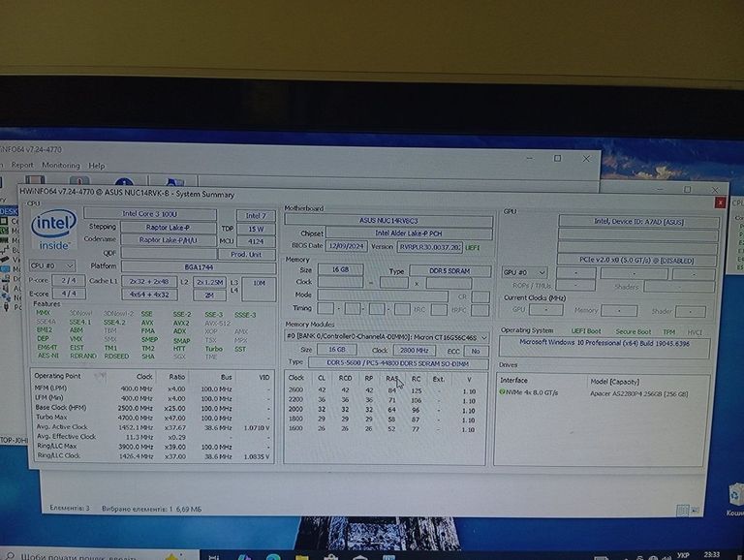Click the Intel 7 process node box

pyautogui.click(x=256, y=215)
